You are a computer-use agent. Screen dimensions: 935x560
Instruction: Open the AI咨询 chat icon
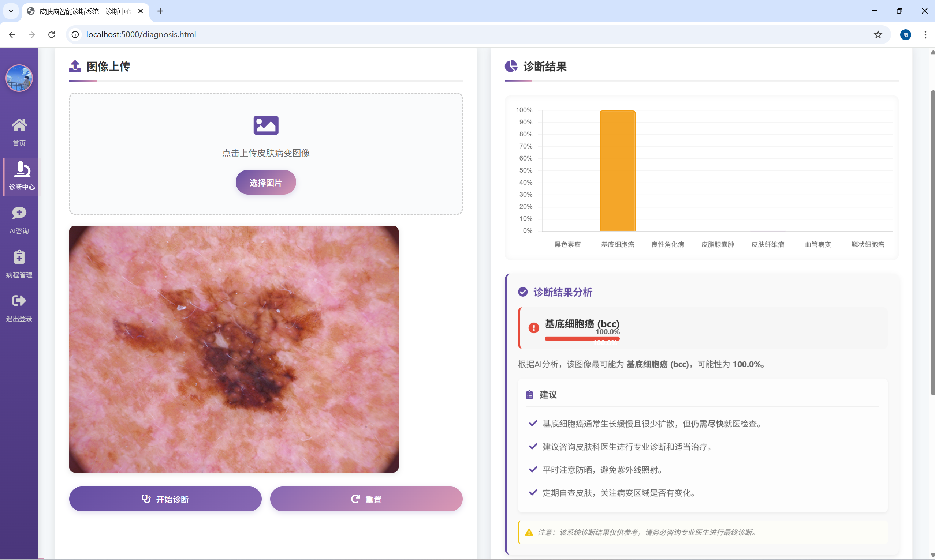19,213
